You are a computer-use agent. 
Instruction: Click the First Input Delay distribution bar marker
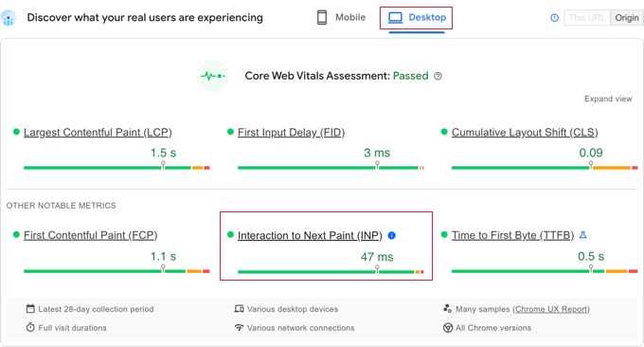coord(377,165)
